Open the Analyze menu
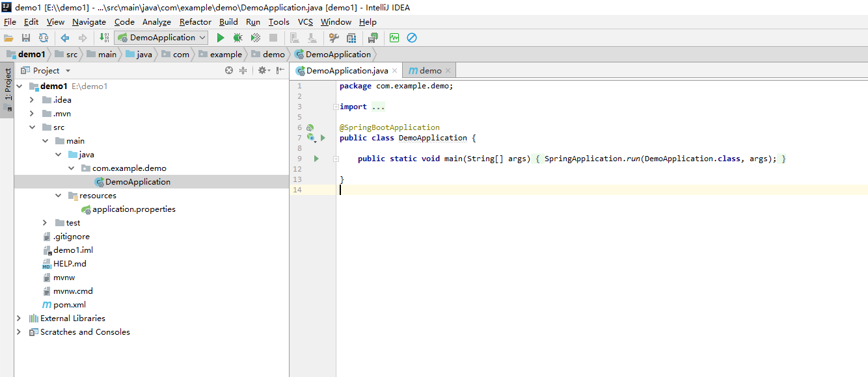This screenshot has width=868, height=377. tap(157, 22)
